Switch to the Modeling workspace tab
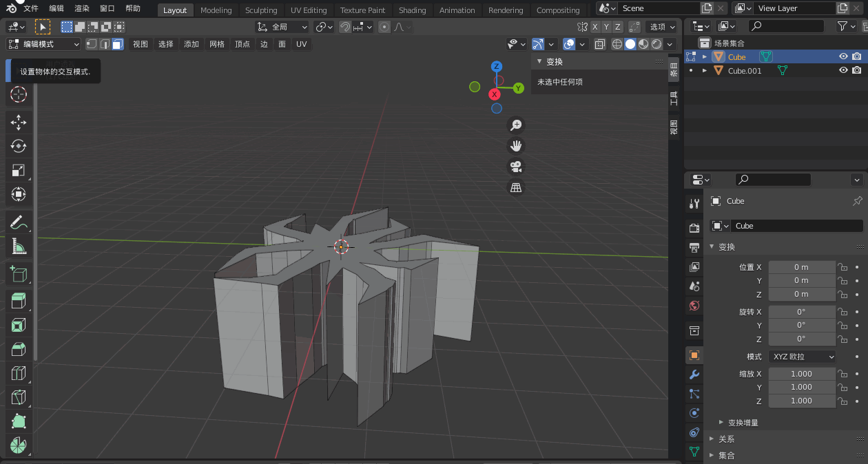This screenshot has height=464, width=868. click(216, 10)
